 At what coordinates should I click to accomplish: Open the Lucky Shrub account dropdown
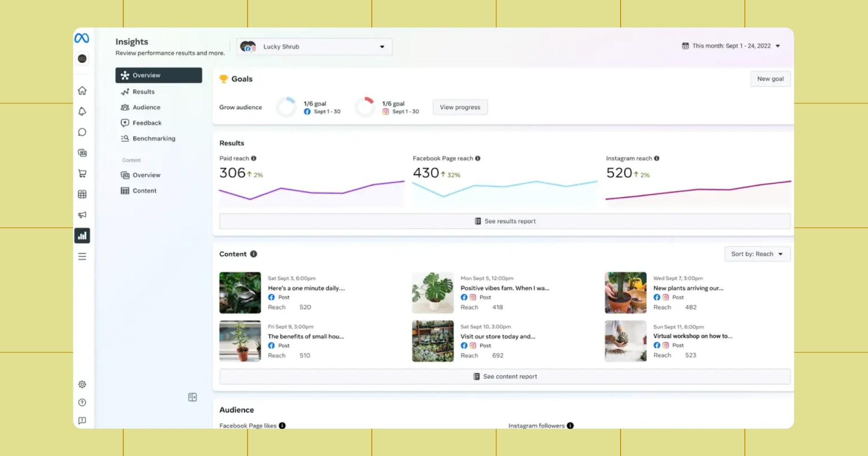tap(314, 47)
